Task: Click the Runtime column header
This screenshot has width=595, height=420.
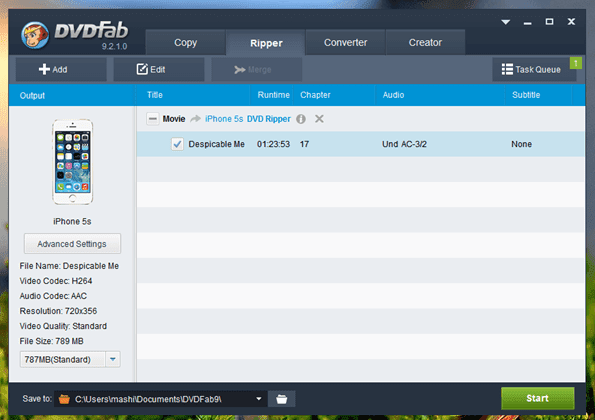Action: 273,95
